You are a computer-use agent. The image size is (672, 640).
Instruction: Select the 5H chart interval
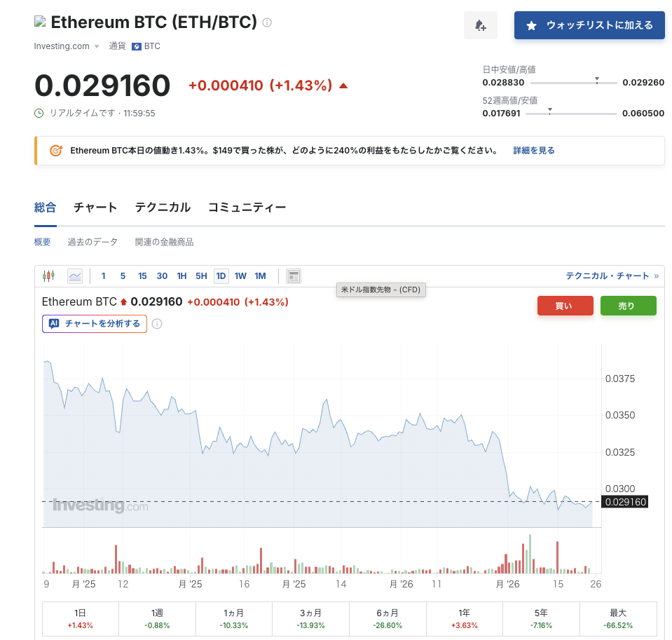(201, 276)
